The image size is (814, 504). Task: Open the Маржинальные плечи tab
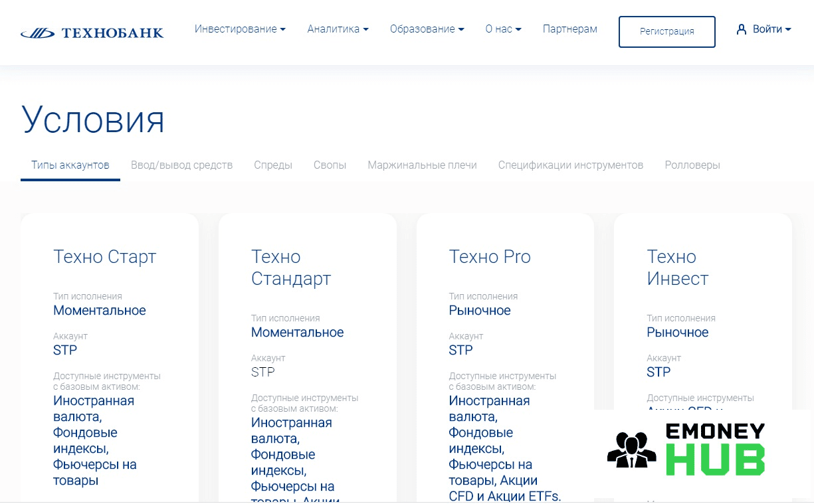tap(422, 165)
